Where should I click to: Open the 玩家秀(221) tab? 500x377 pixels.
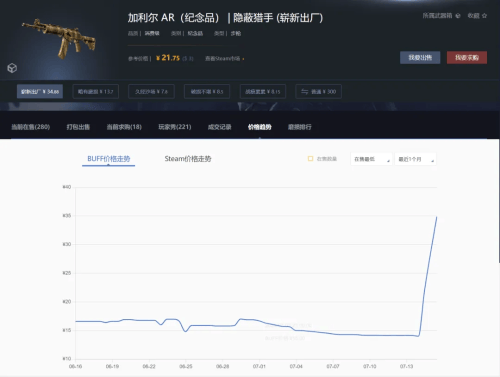coord(175,127)
